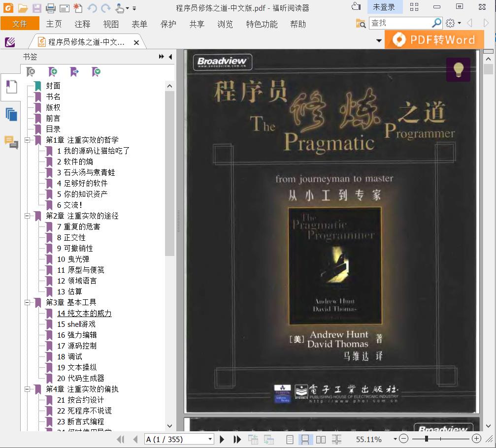Open the folder search icon beside find box
The image size is (496, 448).
361,24
